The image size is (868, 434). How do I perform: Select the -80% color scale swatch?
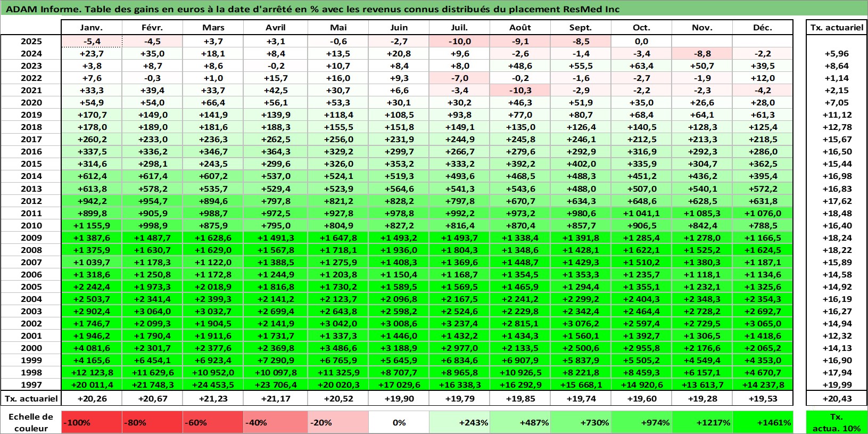pos(153,422)
